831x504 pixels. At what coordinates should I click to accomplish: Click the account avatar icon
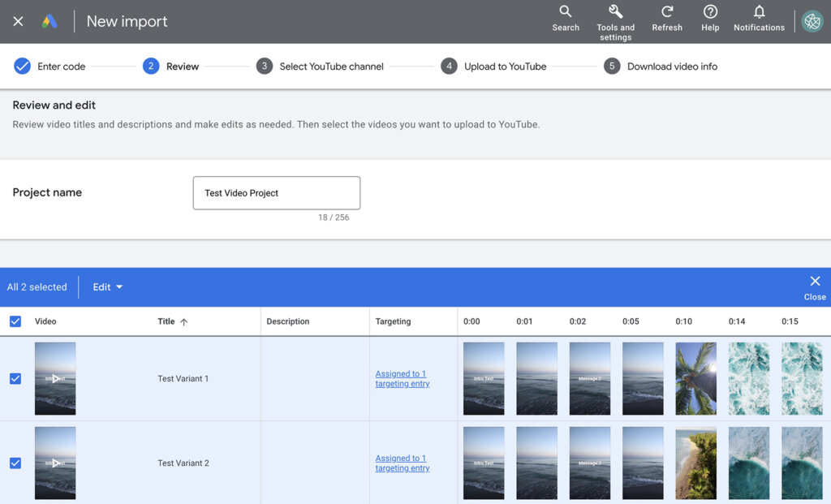(812, 22)
